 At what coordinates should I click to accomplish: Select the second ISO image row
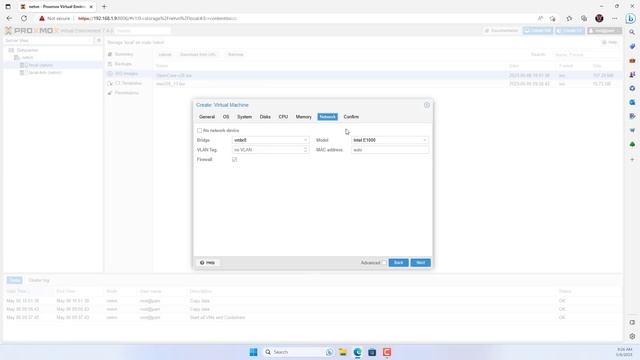(387, 84)
